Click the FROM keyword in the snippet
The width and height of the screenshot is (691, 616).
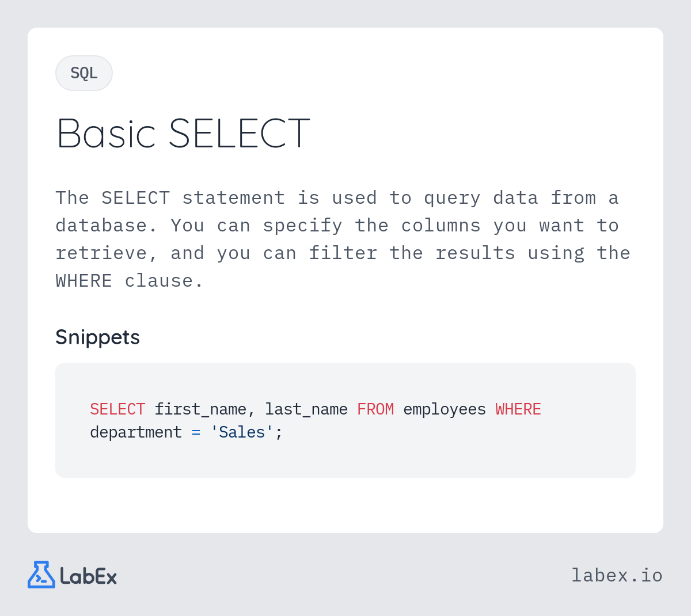point(375,409)
